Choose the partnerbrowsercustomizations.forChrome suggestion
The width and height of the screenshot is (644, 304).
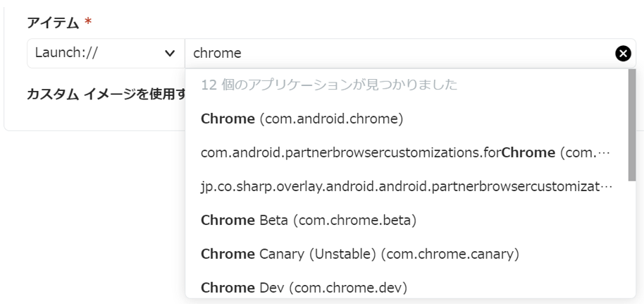pos(395,153)
